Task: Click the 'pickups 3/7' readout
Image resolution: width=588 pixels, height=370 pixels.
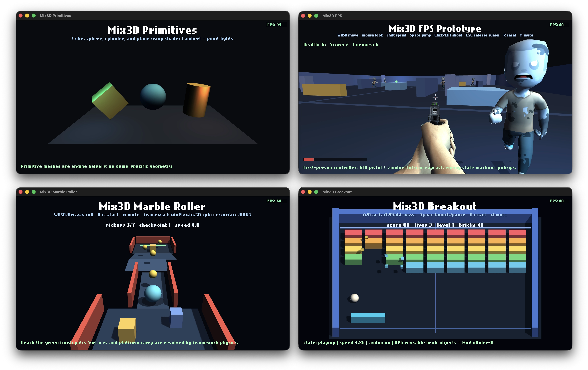Action: pyautogui.click(x=120, y=225)
